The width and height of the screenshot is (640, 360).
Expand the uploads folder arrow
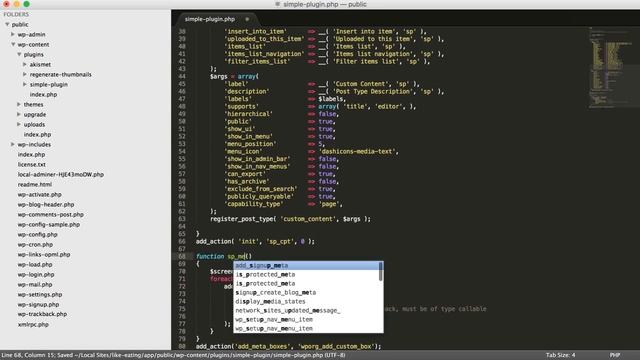[19, 124]
